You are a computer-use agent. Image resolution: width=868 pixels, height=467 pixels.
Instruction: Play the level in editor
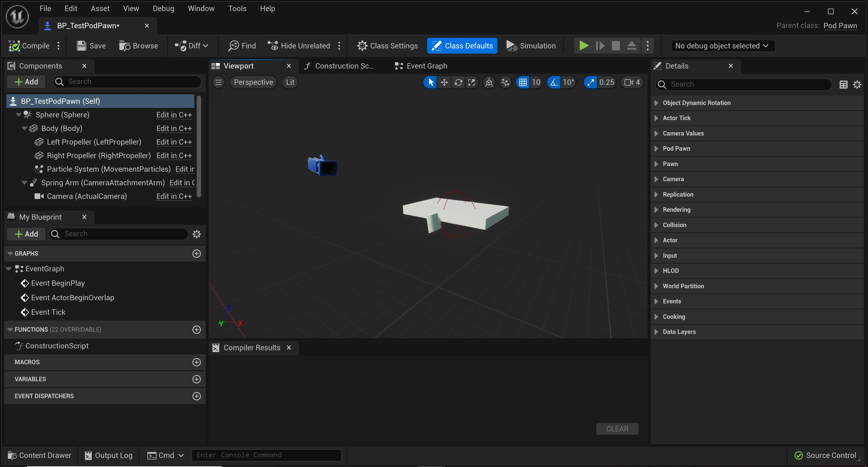click(584, 45)
